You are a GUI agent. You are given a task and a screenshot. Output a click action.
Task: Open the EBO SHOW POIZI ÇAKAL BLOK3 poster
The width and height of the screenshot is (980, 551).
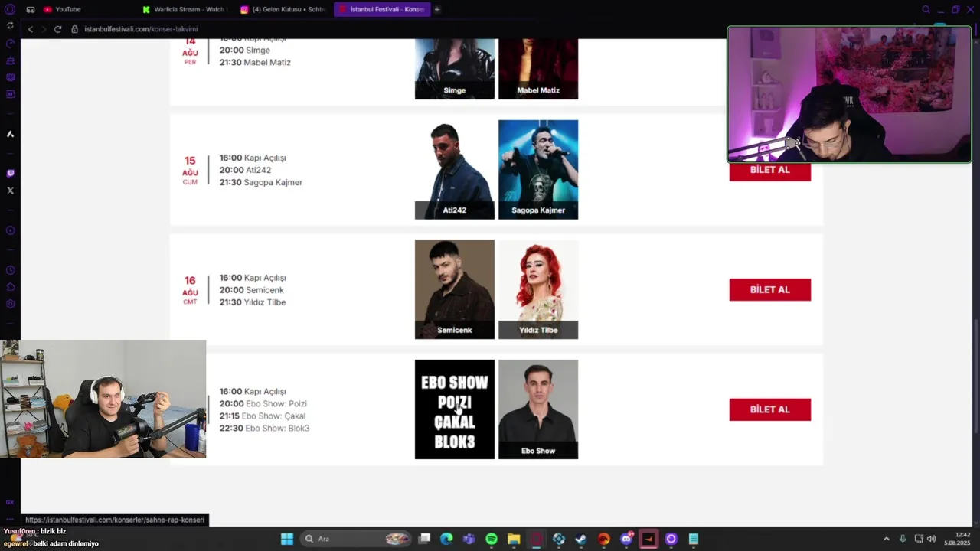pos(455,409)
